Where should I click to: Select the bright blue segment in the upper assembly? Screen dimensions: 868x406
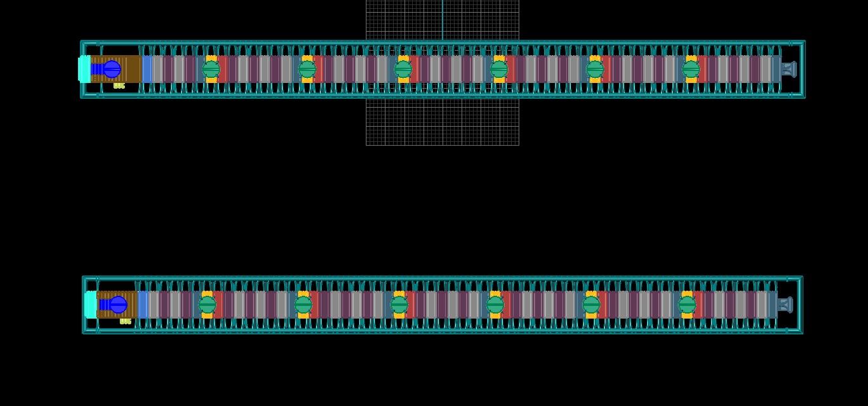click(147, 69)
